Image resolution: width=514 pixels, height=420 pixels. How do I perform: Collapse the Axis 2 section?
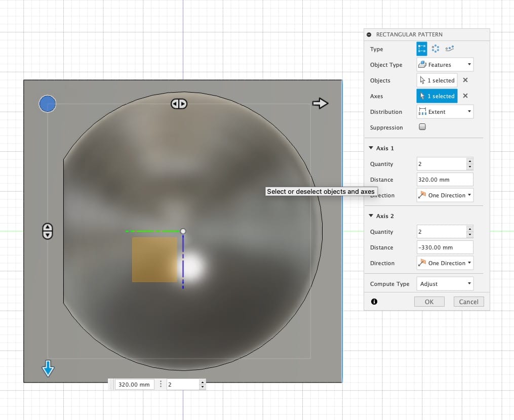(x=371, y=216)
